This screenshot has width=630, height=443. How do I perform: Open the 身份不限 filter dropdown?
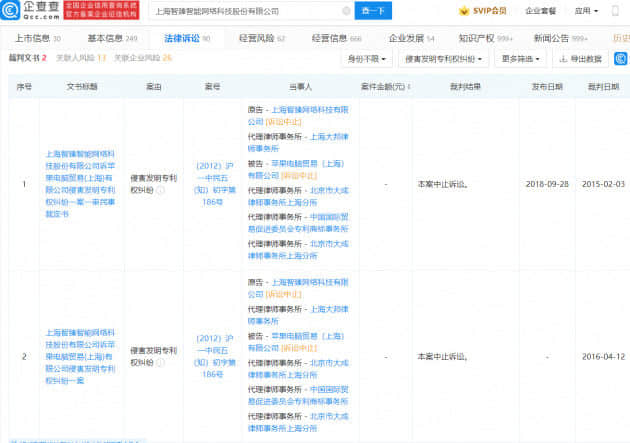pyautogui.click(x=366, y=59)
